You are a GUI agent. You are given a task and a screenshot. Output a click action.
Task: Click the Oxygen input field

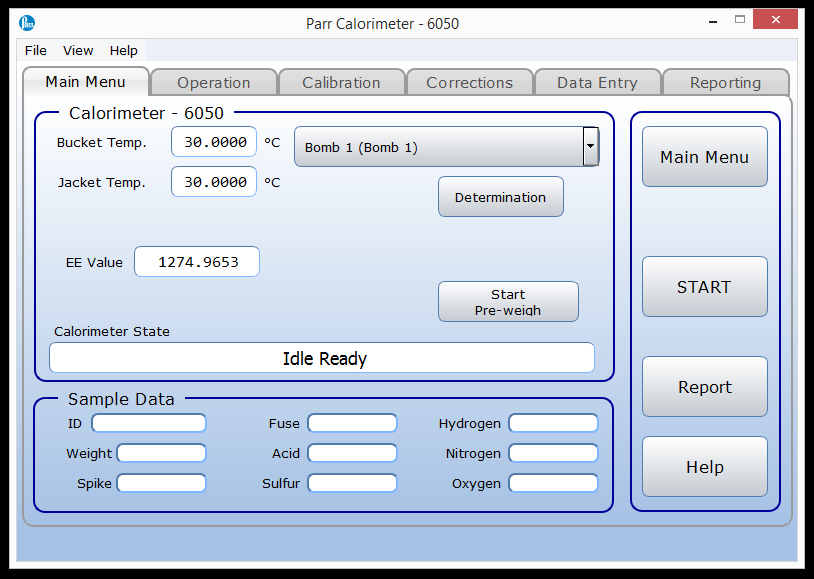tap(552, 483)
